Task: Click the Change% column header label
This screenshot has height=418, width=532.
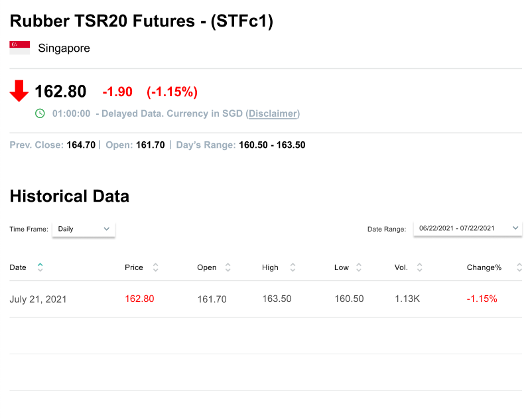Action: [484, 267]
